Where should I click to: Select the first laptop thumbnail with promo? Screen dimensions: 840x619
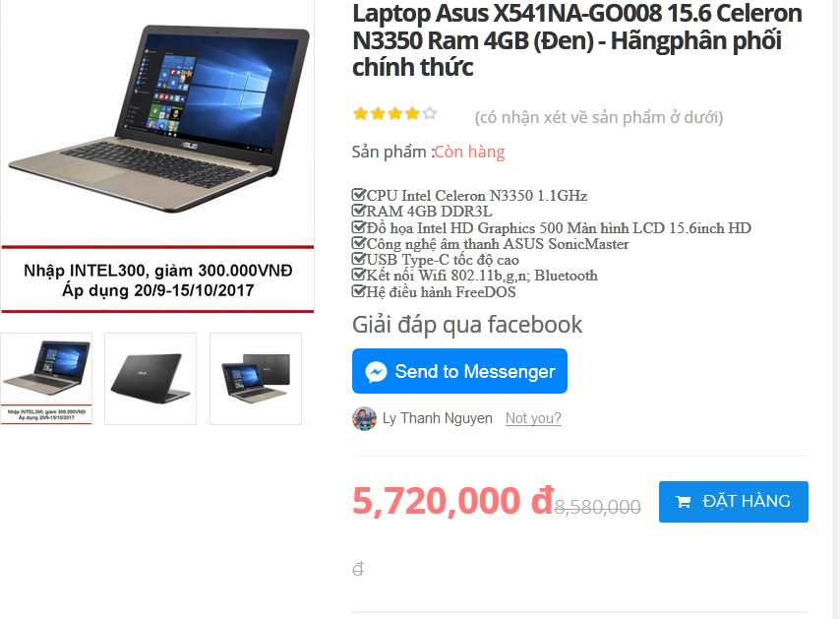pos(46,379)
